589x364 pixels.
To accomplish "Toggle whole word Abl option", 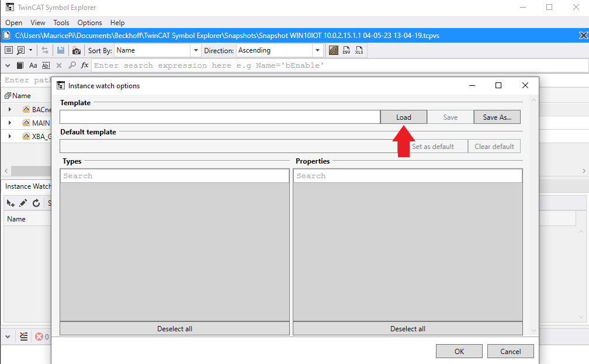I will tap(46, 65).
